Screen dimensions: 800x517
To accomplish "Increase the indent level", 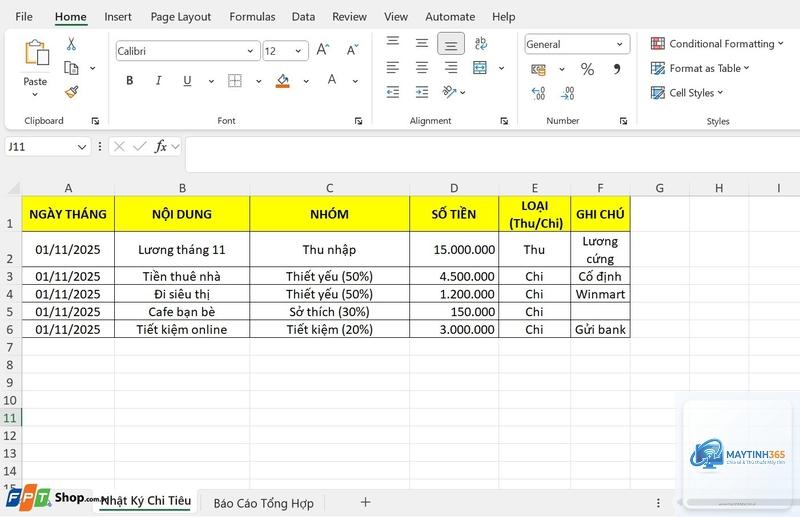I will (x=422, y=92).
